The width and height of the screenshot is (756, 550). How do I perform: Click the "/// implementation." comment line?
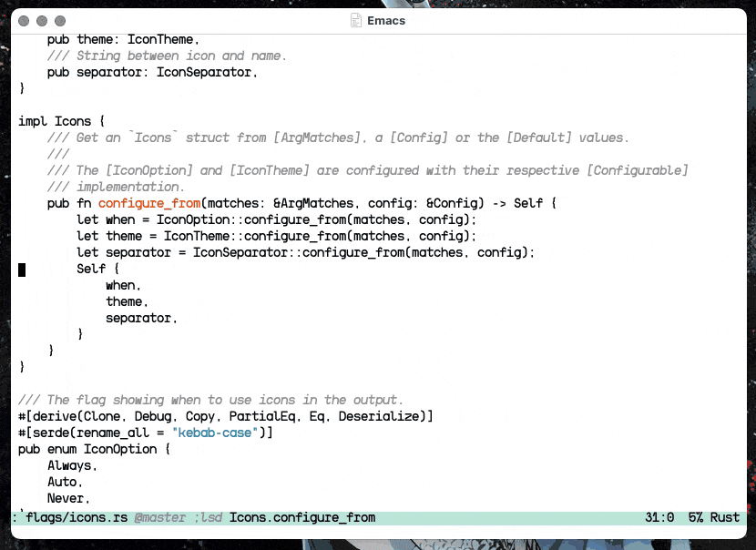click(x=116, y=187)
